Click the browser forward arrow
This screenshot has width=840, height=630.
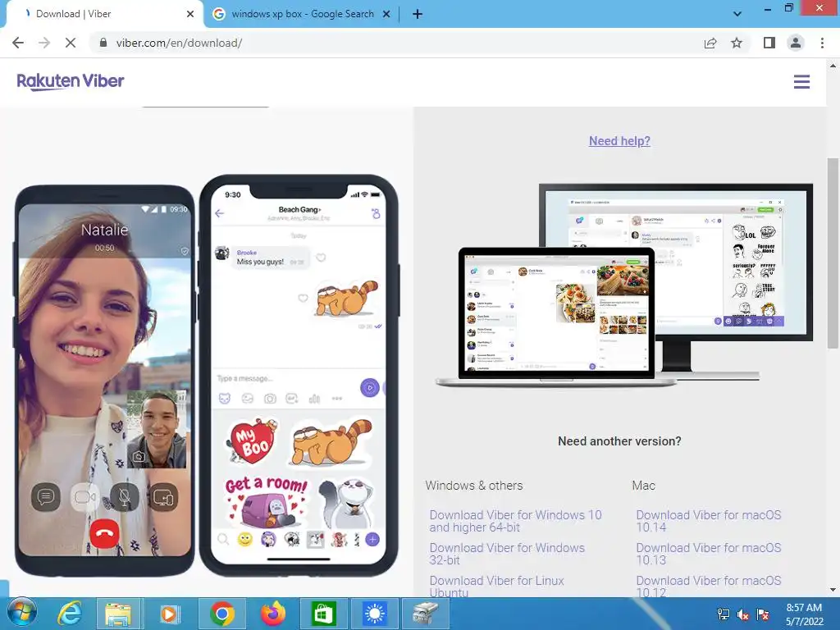(44, 43)
